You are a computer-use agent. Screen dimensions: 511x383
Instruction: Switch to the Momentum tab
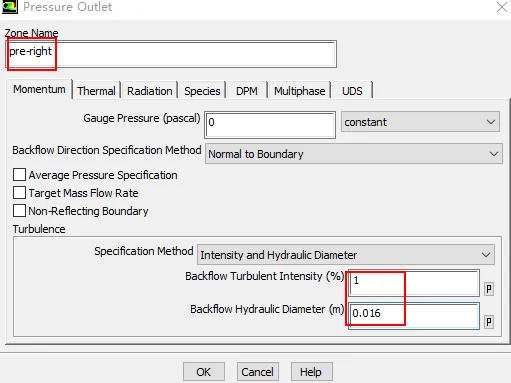(x=39, y=89)
